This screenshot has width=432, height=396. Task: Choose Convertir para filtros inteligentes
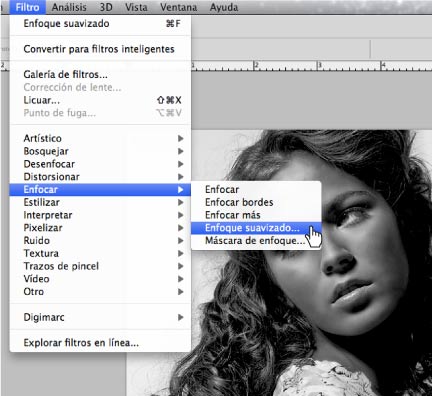point(100,49)
